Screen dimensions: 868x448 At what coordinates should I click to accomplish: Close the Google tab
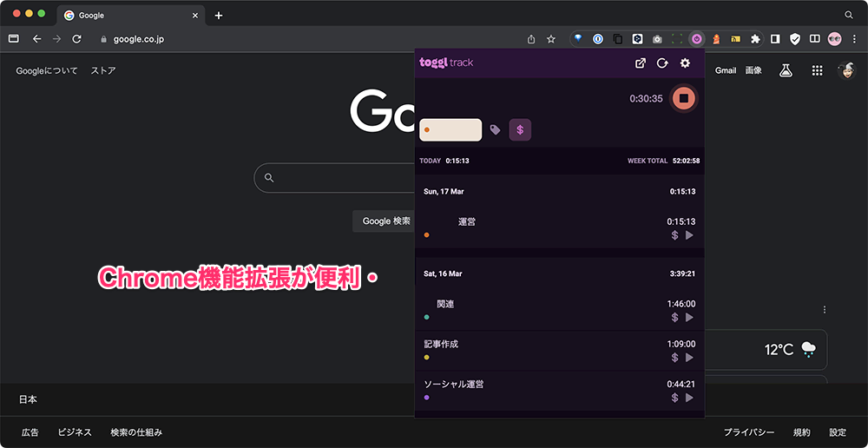pyautogui.click(x=194, y=16)
